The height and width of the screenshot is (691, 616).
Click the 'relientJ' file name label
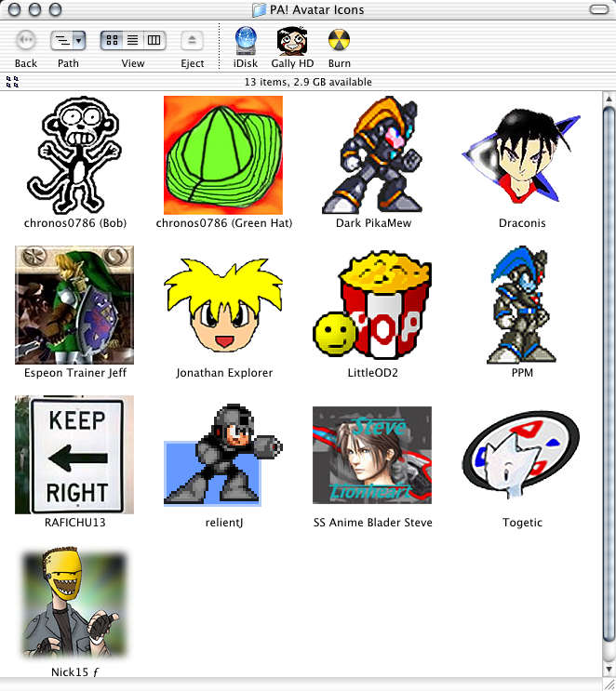[224, 523]
